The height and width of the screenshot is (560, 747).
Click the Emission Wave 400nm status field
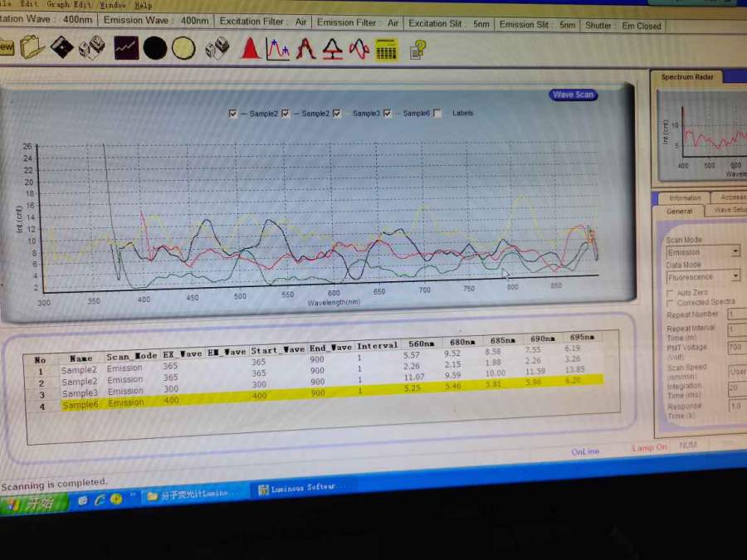tap(156, 21)
